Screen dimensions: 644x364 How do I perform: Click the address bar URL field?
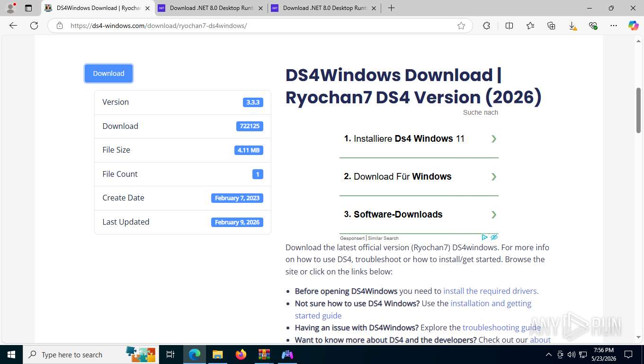click(x=260, y=26)
